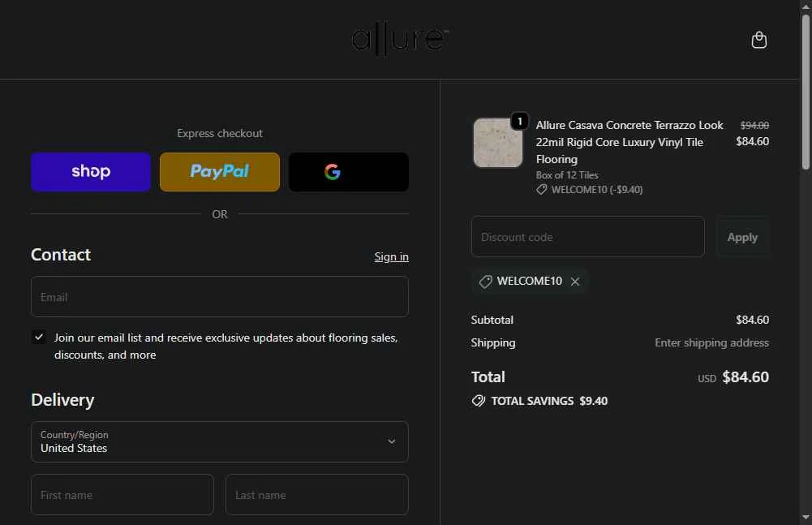
Task: Remove the WELCOME10 discount tag
Action: (575, 282)
